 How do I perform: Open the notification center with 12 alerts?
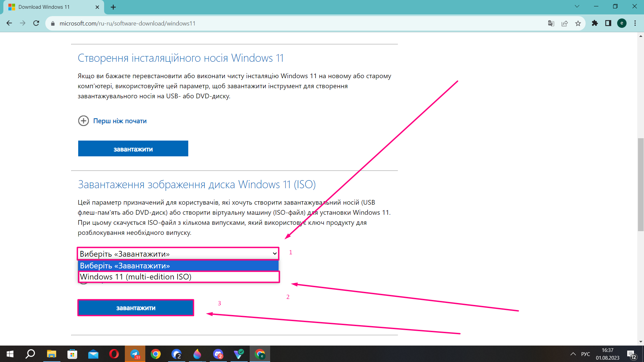632,354
